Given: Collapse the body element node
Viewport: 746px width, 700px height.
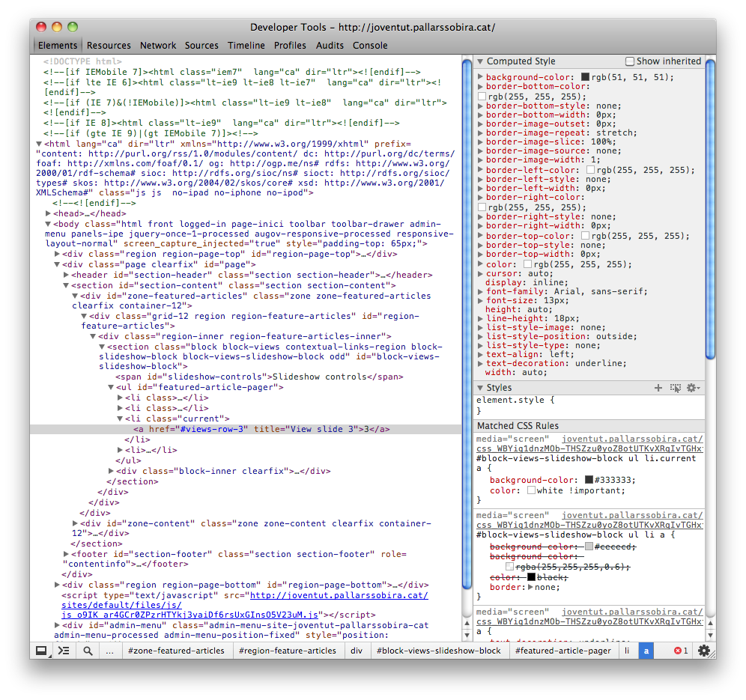Looking at the screenshot, I should point(48,224).
